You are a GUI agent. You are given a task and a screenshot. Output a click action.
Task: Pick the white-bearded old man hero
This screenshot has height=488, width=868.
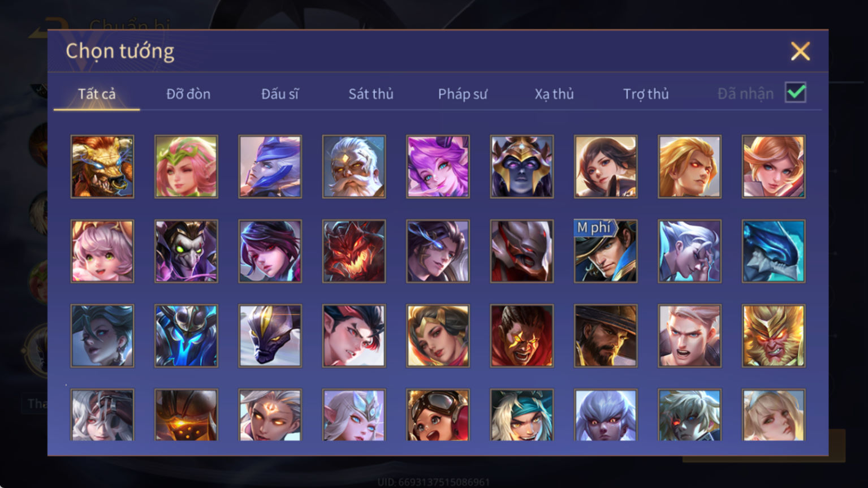(354, 167)
